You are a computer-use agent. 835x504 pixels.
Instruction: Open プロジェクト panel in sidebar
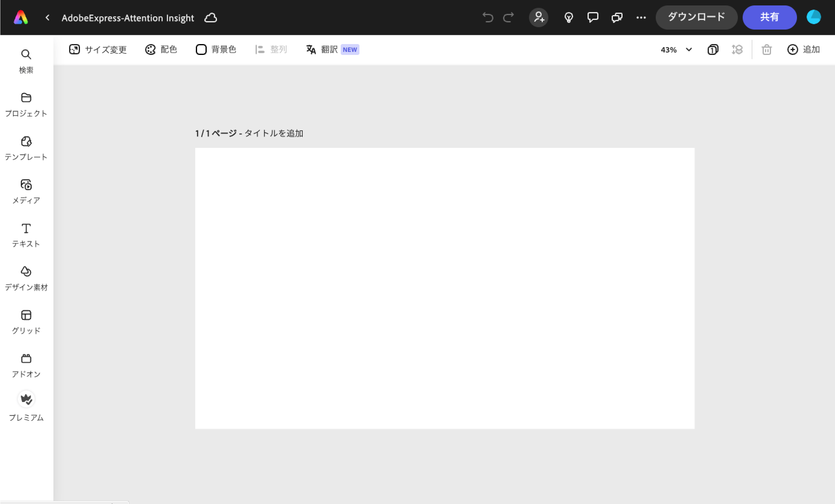pyautogui.click(x=26, y=105)
